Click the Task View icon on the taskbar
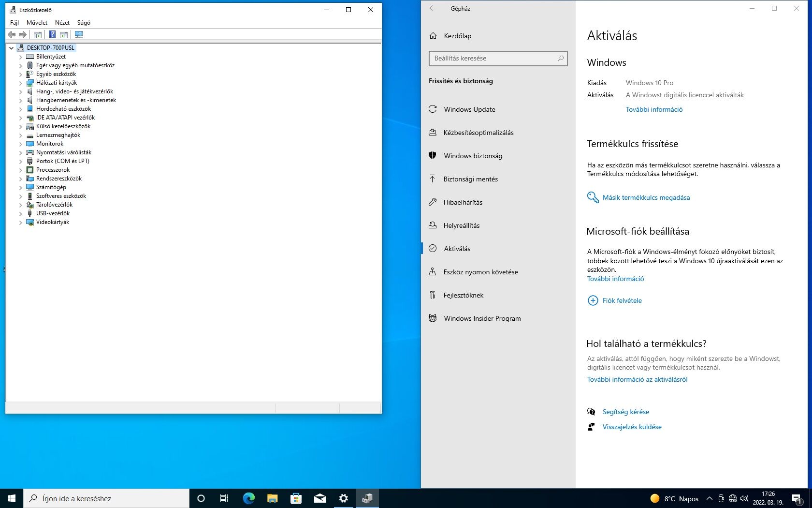Screen dimensions: 812x508 click(224, 498)
